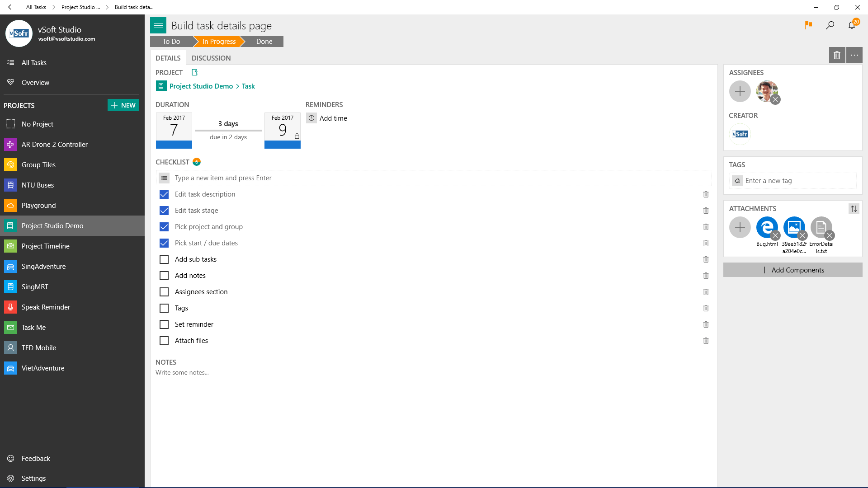
Task: Set stage to Done
Action: (x=264, y=42)
